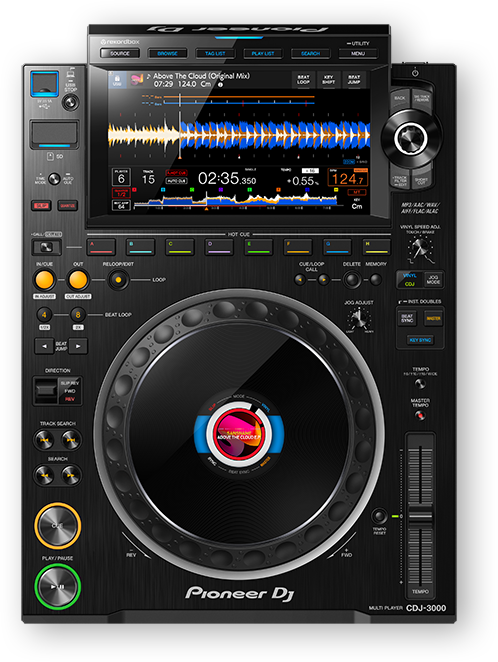Turn the JOG ADJUST knob

click(359, 319)
